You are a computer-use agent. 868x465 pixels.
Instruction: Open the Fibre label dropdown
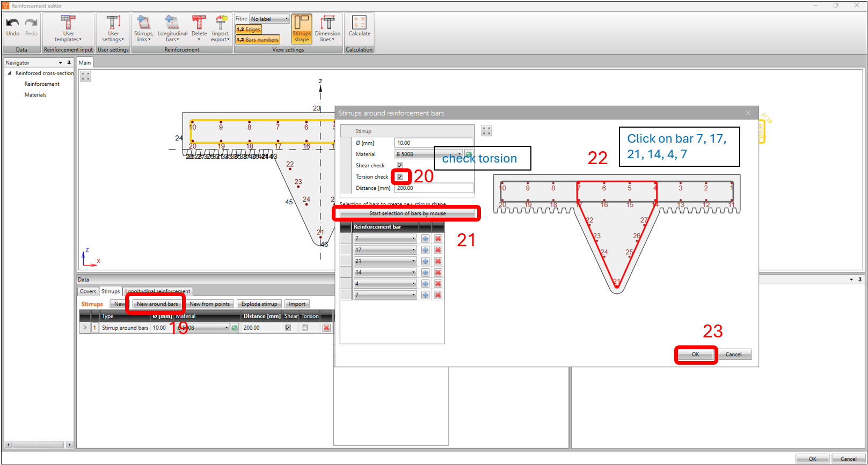point(270,19)
